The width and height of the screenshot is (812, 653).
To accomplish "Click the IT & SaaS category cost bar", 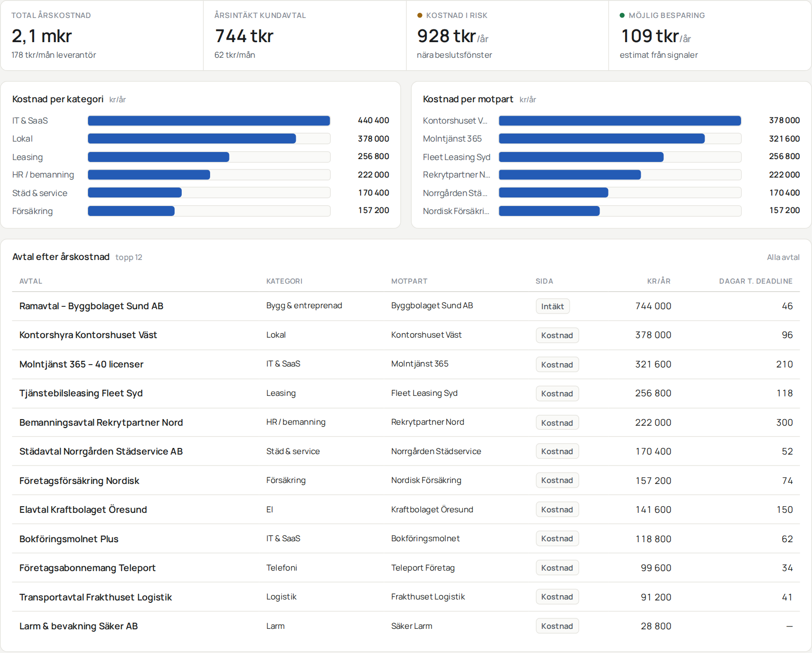I will tap(209, 121).
